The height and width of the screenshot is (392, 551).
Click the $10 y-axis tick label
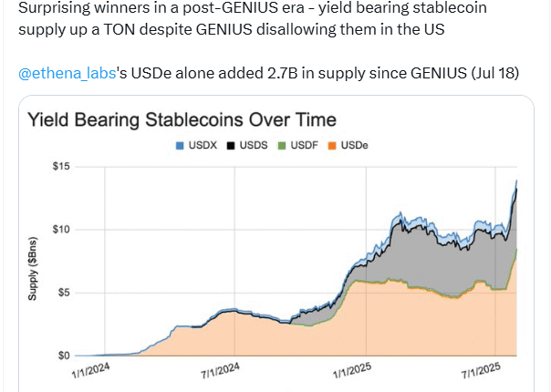click(x=62, y=229)
